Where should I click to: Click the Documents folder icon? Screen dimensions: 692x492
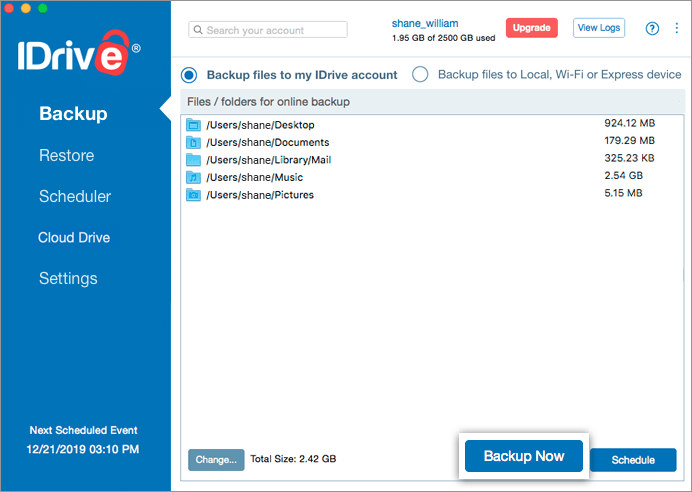[193, 143]
